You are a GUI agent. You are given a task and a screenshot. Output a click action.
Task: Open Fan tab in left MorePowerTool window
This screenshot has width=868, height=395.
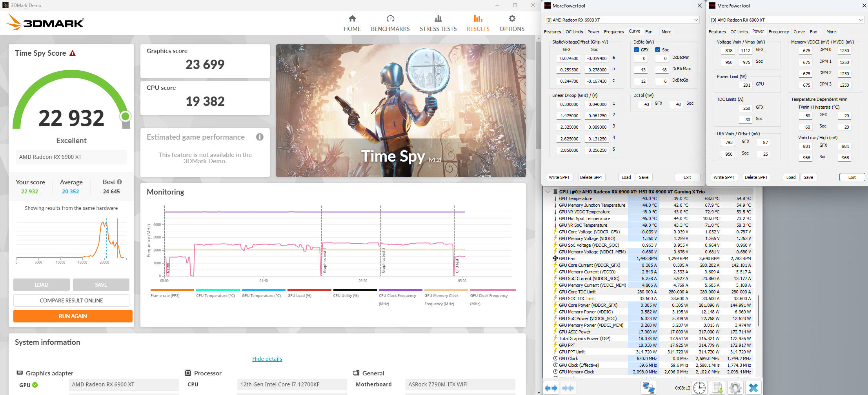(x=649, y=32)
